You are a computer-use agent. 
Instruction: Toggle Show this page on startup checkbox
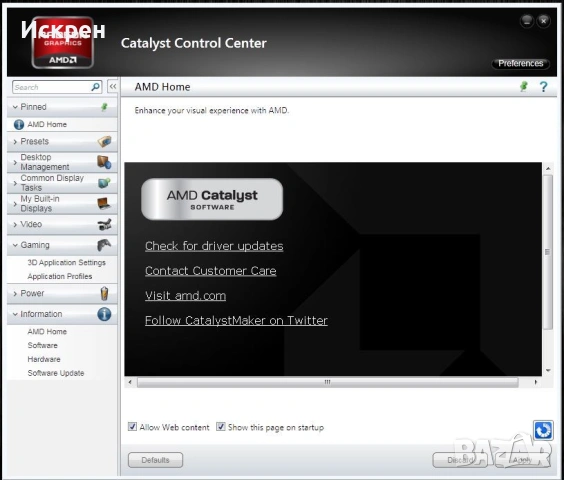(220, 427)
